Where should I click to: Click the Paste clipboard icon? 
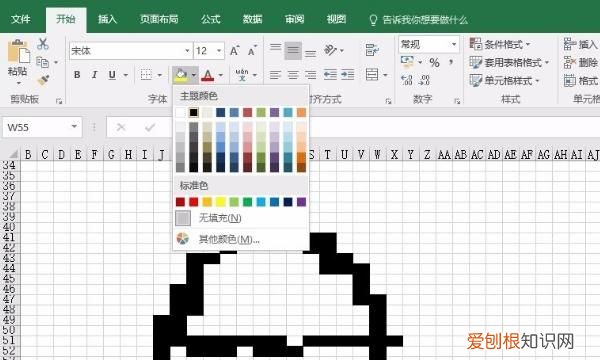pos(18,51)
